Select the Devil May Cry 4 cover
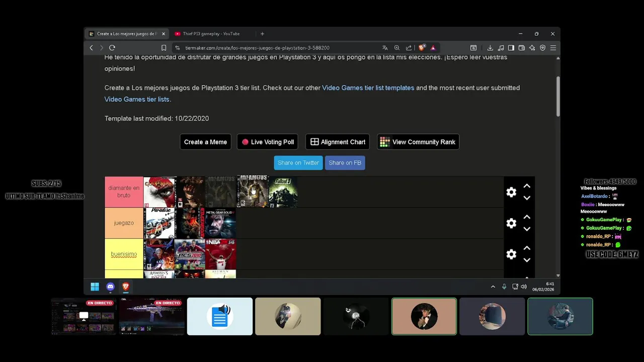Viewport: 644px width, 362px height. [x=159, y=254]
